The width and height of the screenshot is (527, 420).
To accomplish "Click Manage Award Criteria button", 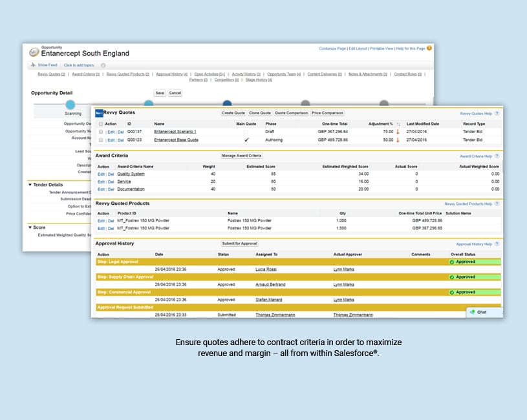I will tap(242, 156).
